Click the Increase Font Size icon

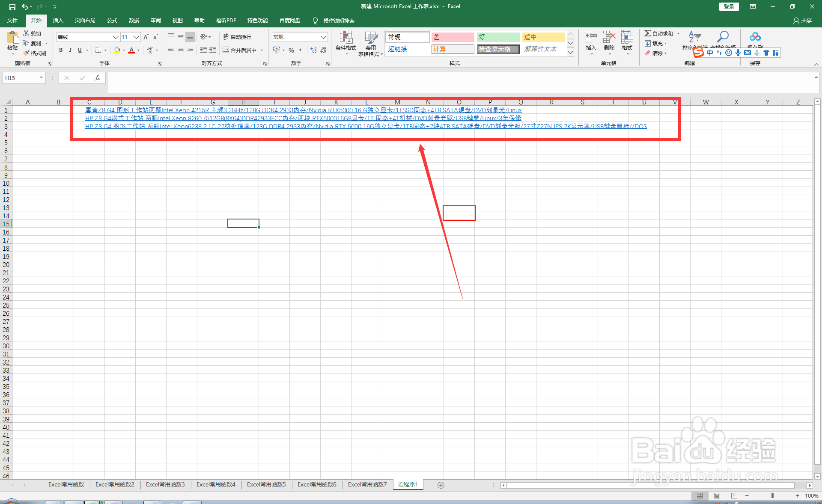click(x=146, y=37)
